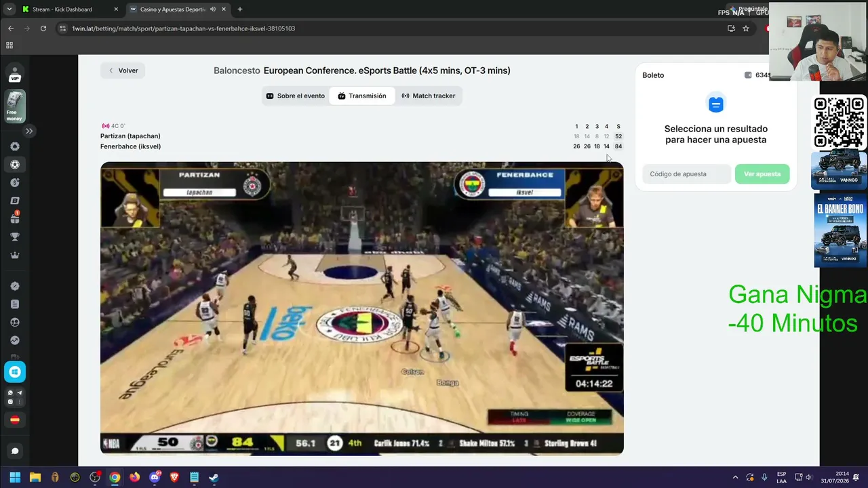Click the install app icon in address bar
This screenshot has width=868, height=488.
click(731, 28)
